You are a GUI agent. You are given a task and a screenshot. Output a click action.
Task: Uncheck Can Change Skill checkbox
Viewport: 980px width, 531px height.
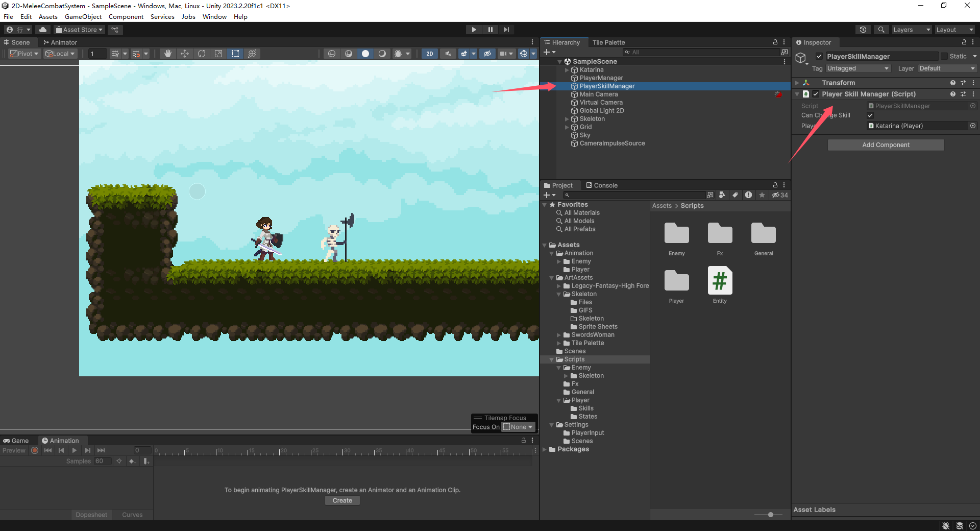(870, 115)
